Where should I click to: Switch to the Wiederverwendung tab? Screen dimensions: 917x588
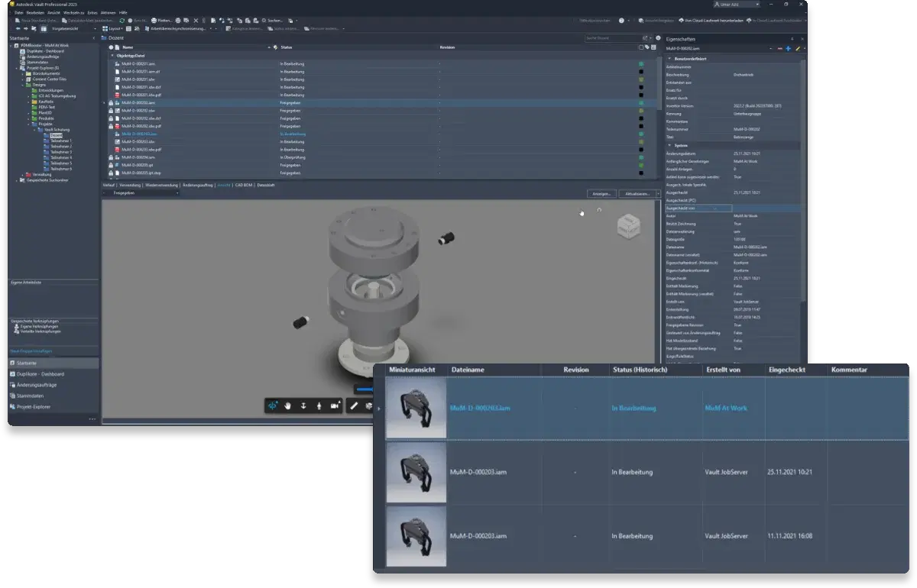pyautogui.click(x=162, y=185)
